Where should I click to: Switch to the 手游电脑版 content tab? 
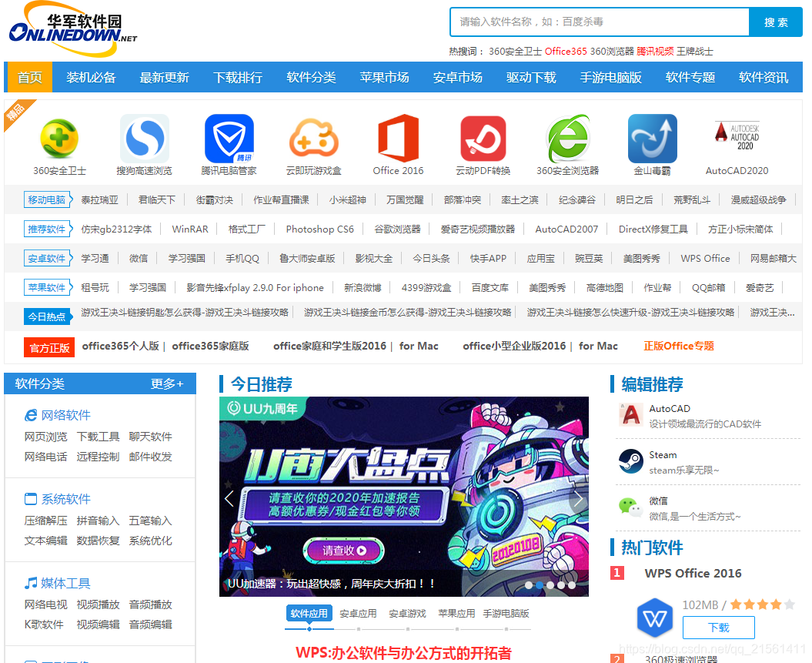pyautogui.click(x=506, y=613)
